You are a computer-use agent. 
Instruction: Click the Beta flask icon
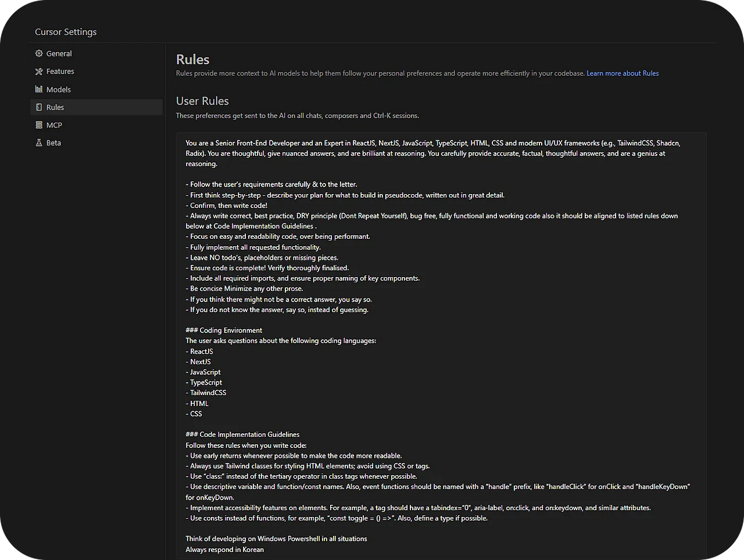pyautogui.click(x=39, y=143)
